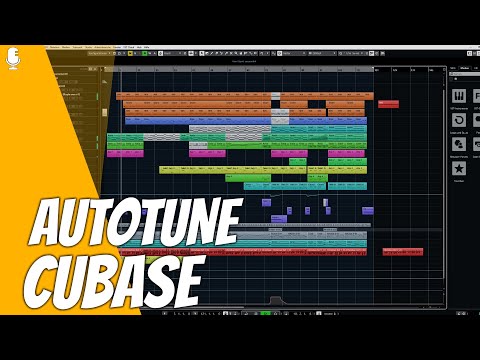This screenshot has width=480, height=360.
Task: Click the media rack search field
Action: click(465, 74)
